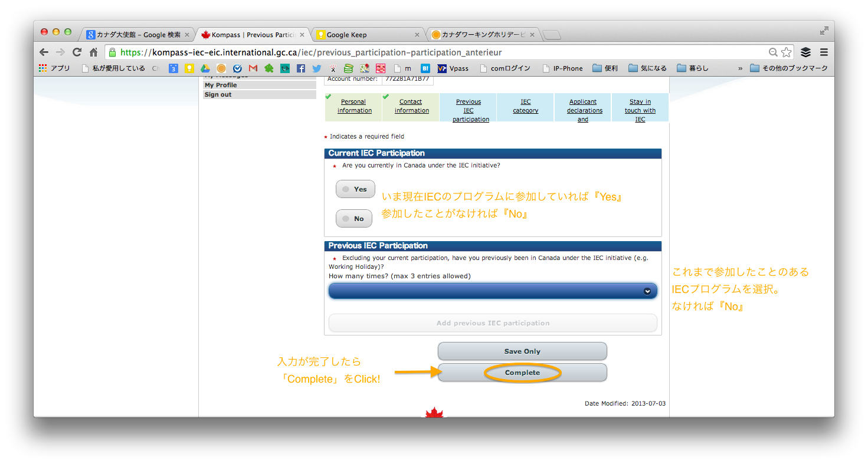Image resolution: width=868 pixels, height=464 pixels.
Task: Click the home icon in toolbar
Action: (x=93, y=52)
